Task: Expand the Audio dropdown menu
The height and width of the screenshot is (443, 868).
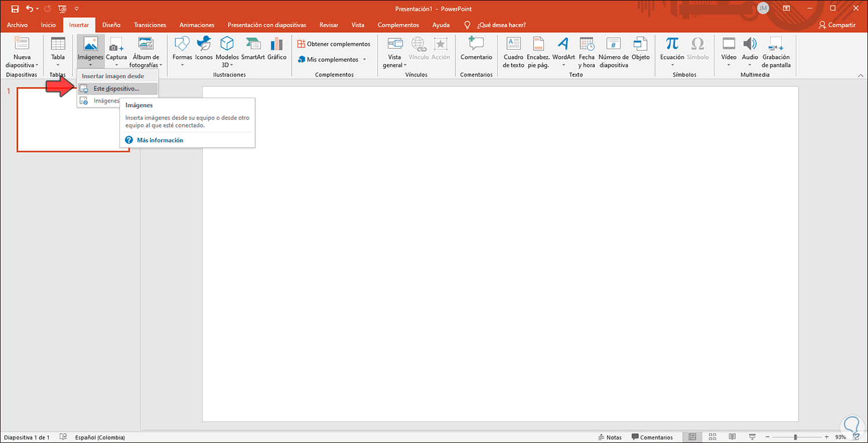Action: [x=750, y=65]
